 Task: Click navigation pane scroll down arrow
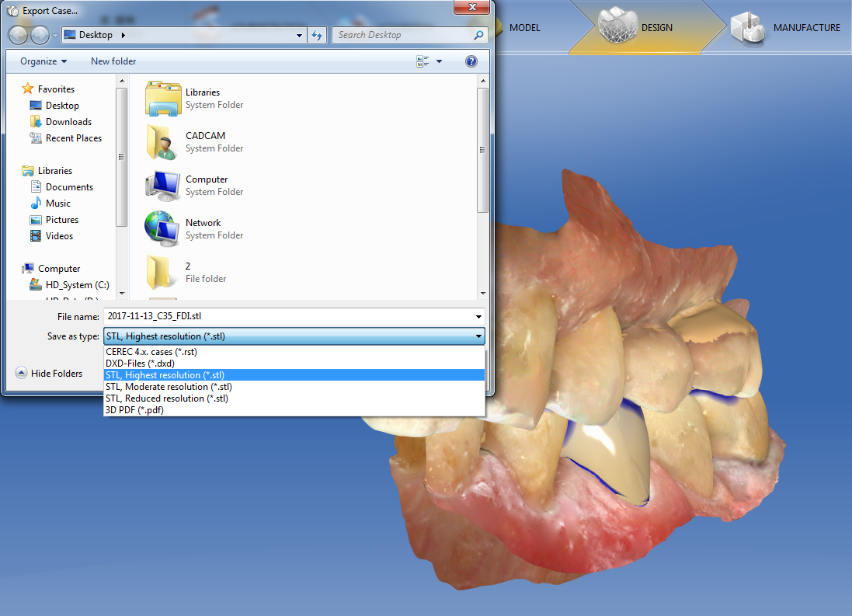[122, 294]
